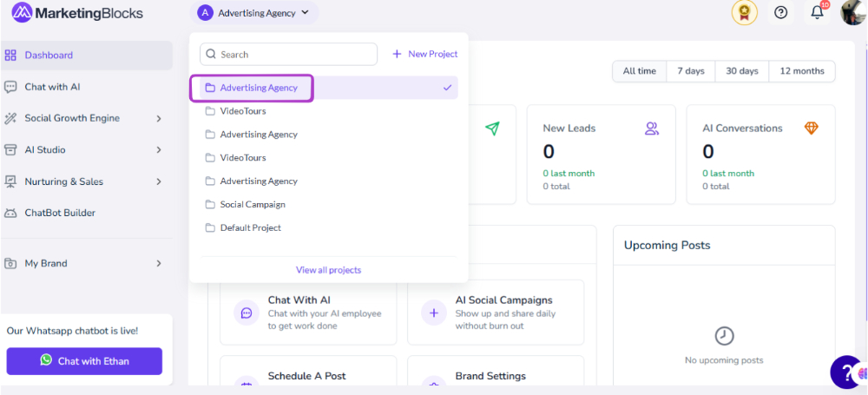The image size is (868, 395).
Task: Expand Nurturing & Sales submenu
Action: 159,181
